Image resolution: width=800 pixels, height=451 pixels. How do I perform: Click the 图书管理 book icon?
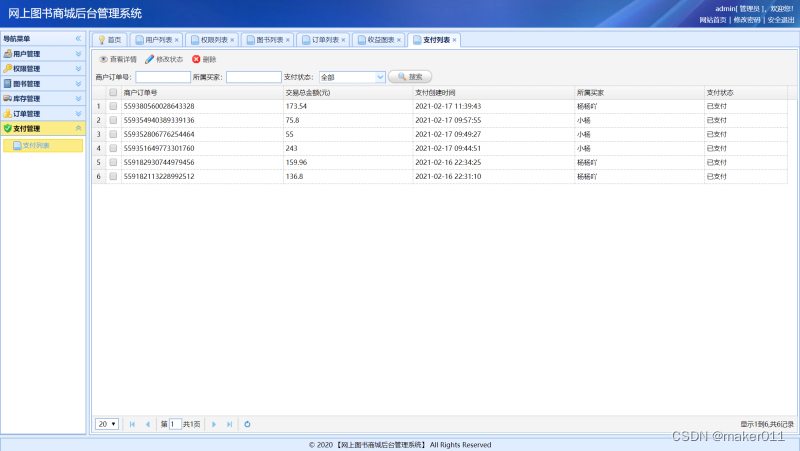pos(8,83)
